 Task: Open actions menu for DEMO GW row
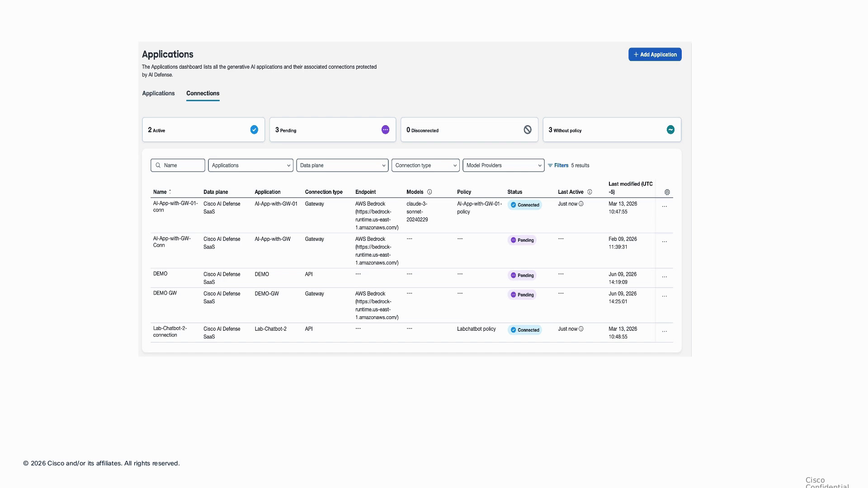click(665, 296)
